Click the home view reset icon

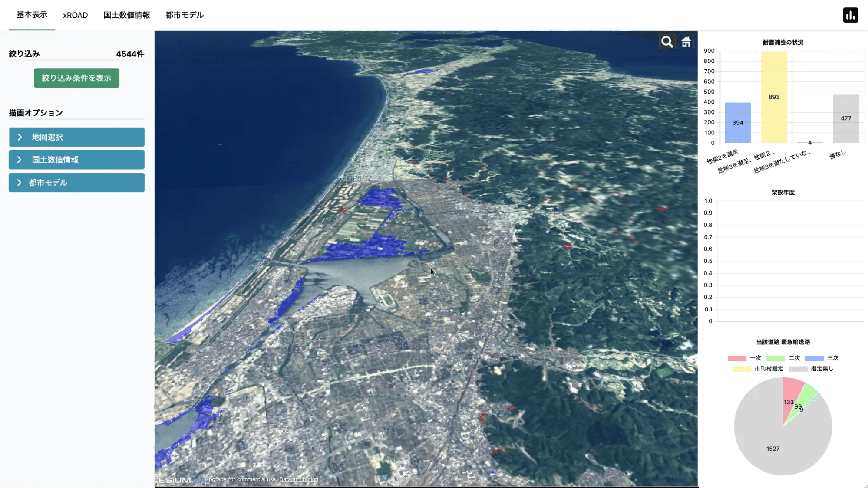686,42
